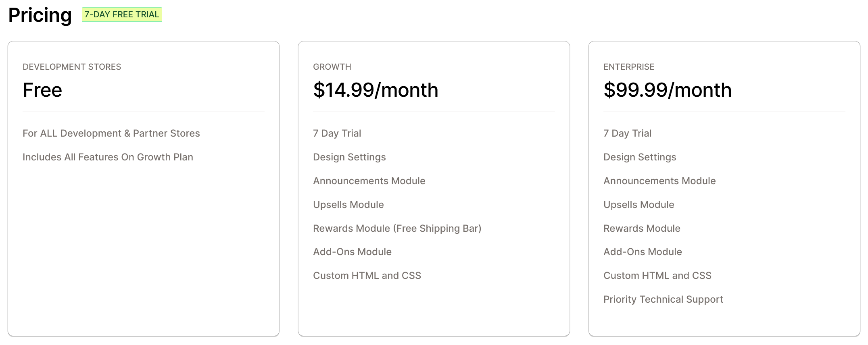
Task: Click "Includes All Features On Growth Plan"
Action: coord(108,157)
